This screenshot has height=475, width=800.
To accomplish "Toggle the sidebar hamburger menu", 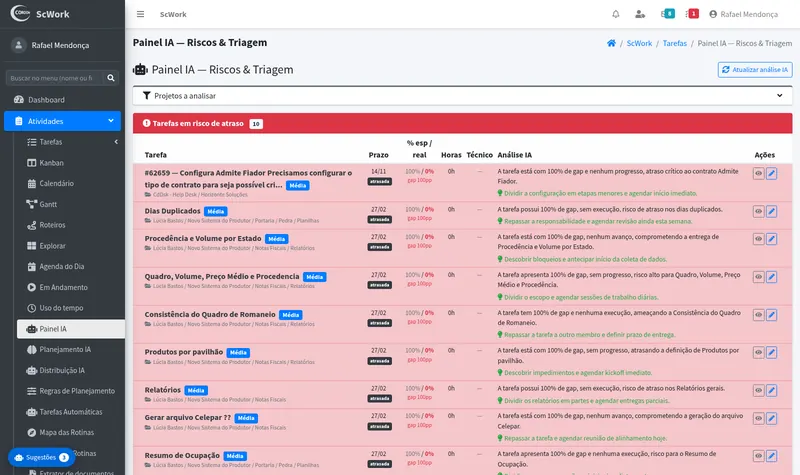I will [x=140, y=14].
